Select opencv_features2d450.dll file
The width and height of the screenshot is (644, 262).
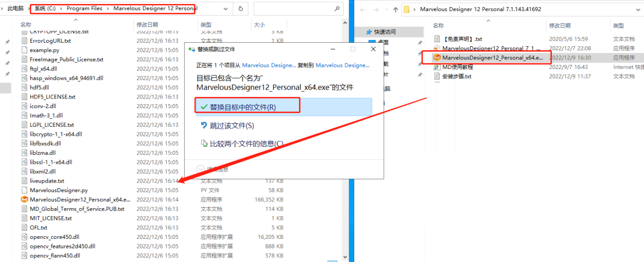click(x=62, y=246)
